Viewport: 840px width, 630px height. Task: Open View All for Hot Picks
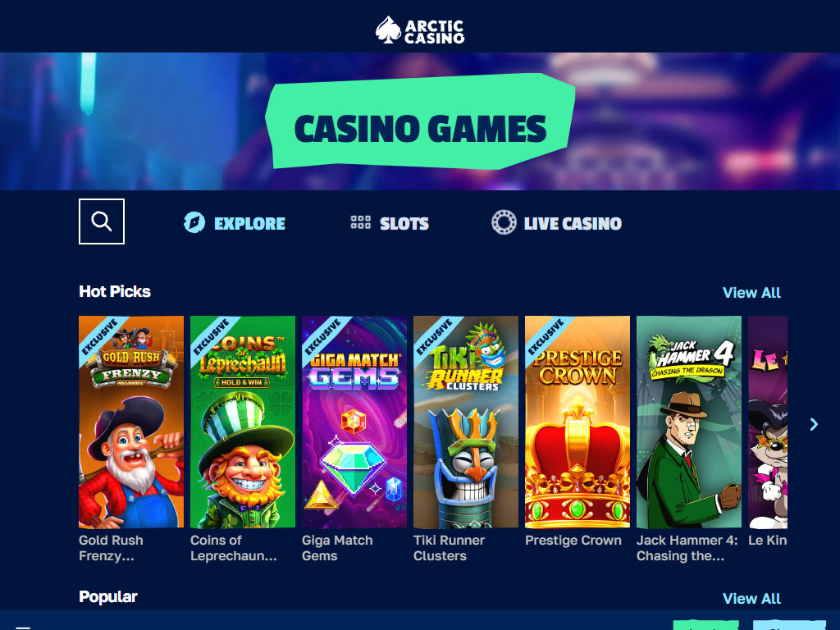point(751,293)
